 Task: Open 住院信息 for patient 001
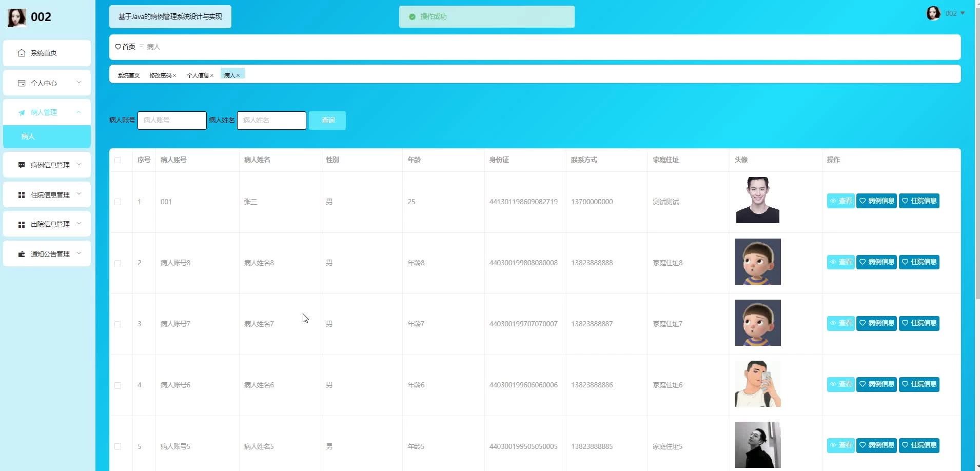click(x=919, y=201)
